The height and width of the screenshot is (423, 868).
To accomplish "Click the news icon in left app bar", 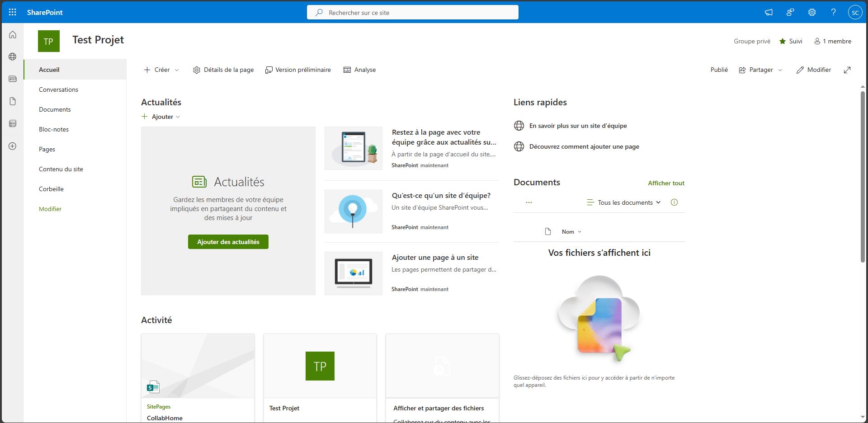I will (x=13, y=79).
